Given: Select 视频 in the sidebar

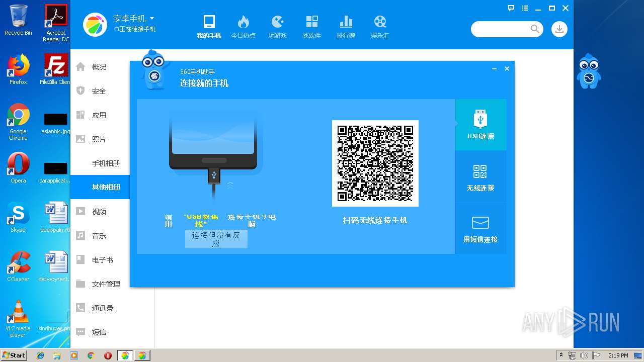Looking at the screenshot, I should 100,212.
